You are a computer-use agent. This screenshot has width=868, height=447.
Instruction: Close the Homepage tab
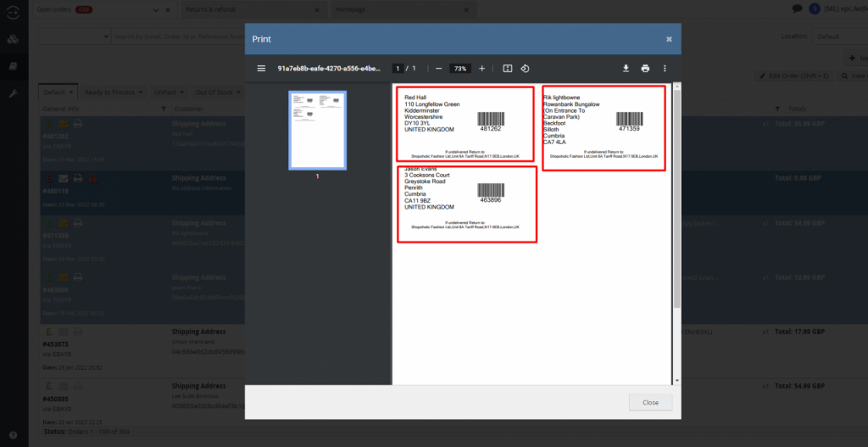tap(468, 10)
